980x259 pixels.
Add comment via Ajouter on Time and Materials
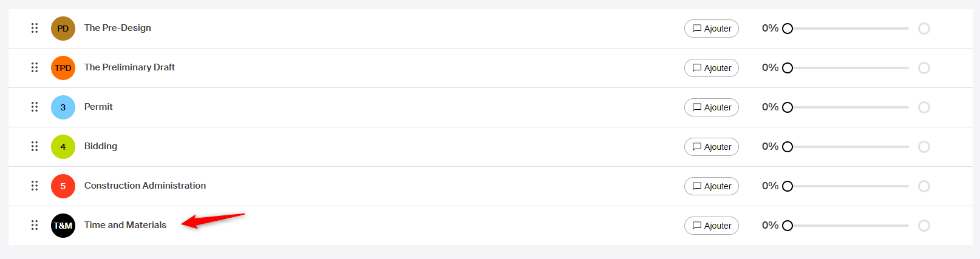click(x=712, y=226)
